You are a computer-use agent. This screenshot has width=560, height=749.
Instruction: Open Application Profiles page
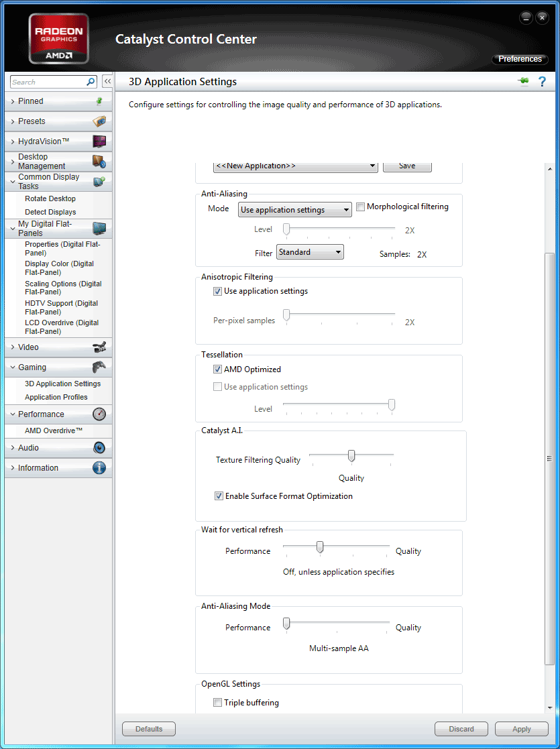pos(56,397)
